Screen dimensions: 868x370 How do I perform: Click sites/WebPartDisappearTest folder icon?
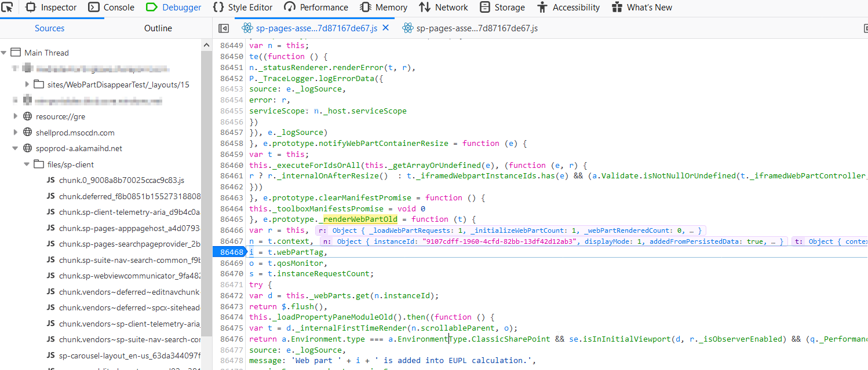[x=39, y=85]
